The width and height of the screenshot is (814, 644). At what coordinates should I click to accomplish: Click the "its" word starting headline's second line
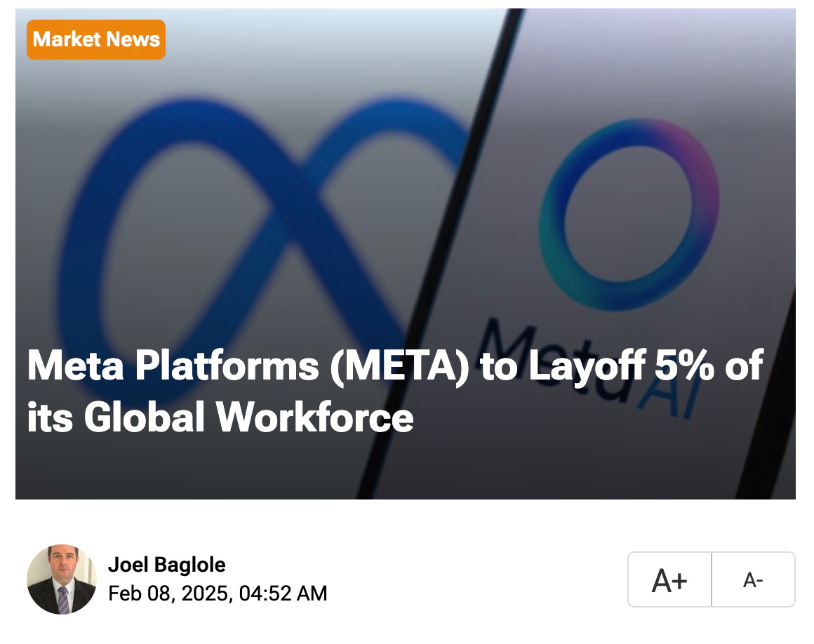click(50, 417)
